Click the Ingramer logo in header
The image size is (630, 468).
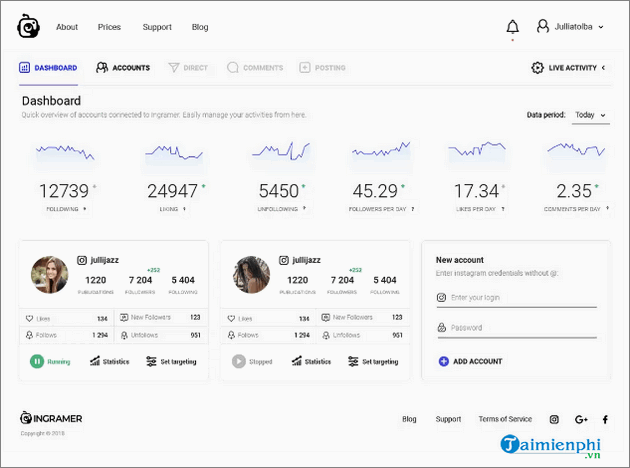28,27
